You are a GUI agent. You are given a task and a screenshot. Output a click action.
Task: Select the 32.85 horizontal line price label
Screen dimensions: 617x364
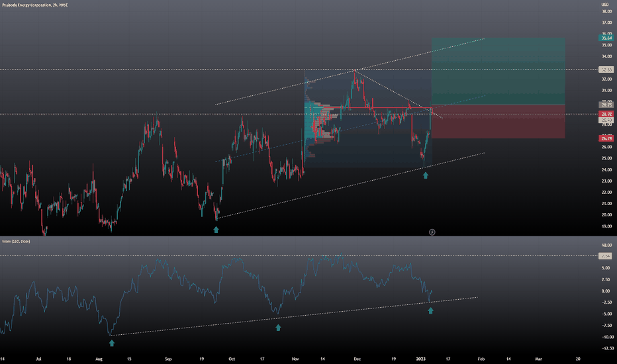pyautogui.click(x=606, y=69)
